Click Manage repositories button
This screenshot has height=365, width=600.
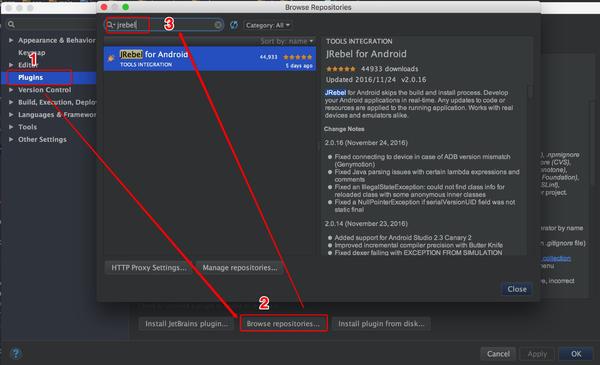point(240,267)
